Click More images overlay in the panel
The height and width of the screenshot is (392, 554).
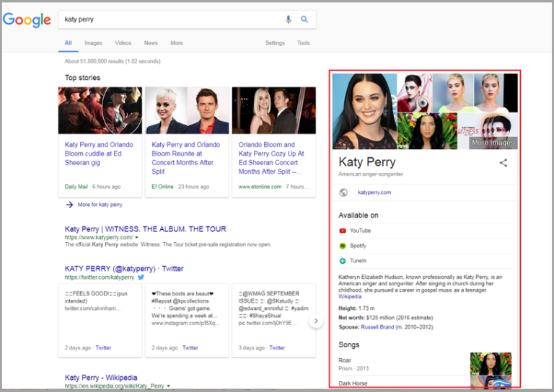click(x=493, y=143)
